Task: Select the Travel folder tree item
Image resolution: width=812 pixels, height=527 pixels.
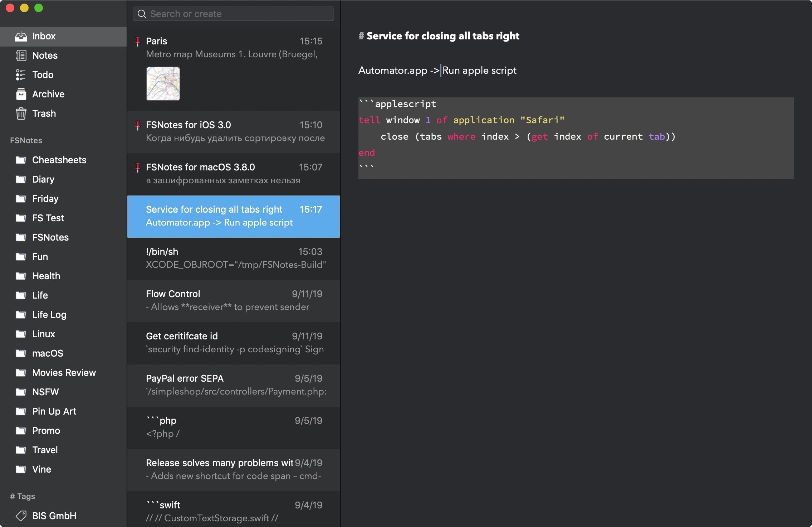Action: pos(45,449)
